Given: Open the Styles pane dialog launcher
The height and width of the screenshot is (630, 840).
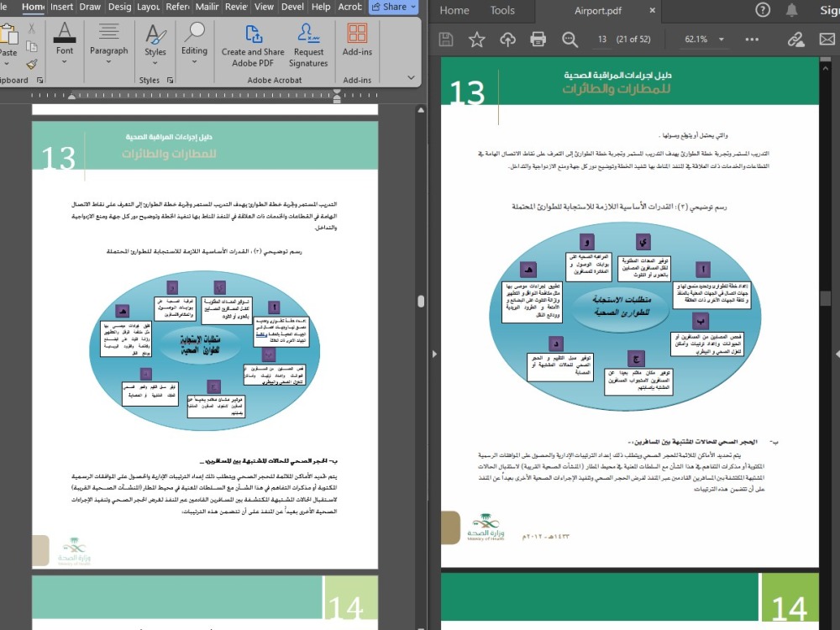Looking at the screenshot, I should coord(170,80).
